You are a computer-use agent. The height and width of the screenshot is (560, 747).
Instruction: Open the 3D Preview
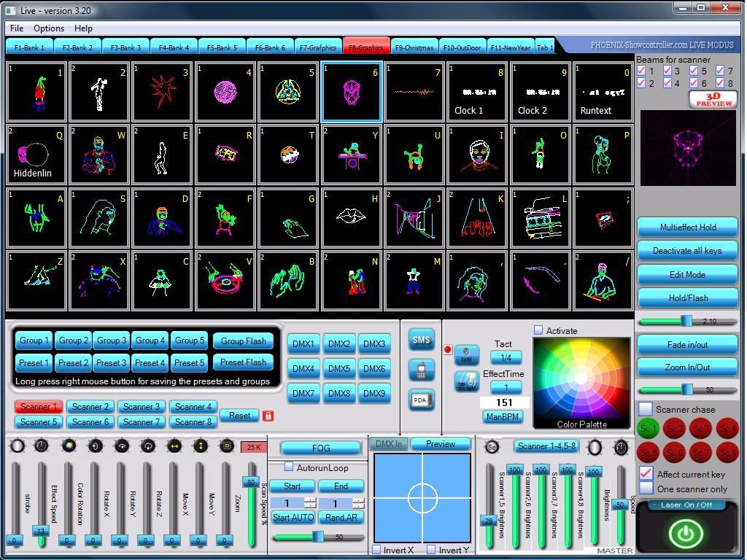(713, 99)
